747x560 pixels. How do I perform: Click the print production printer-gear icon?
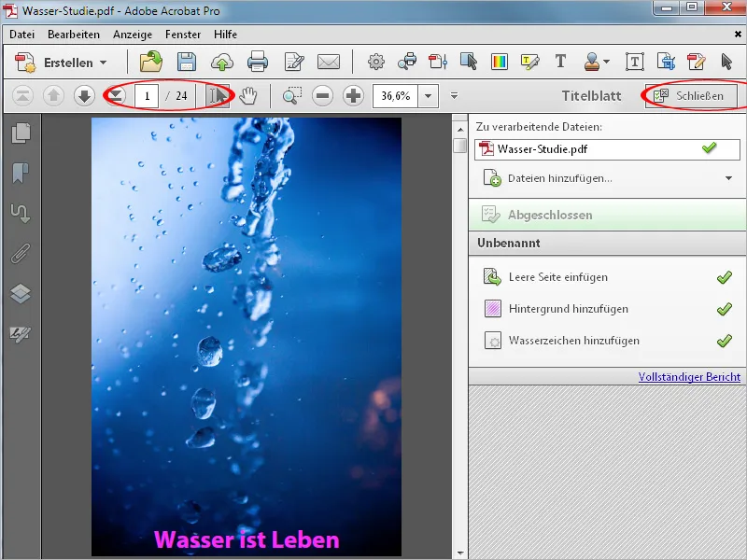[407, 62]
